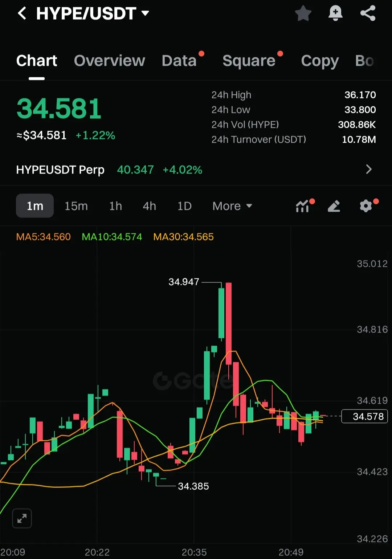
Task: Switch to the Chart tab
Action: click(x=37, y=61)
